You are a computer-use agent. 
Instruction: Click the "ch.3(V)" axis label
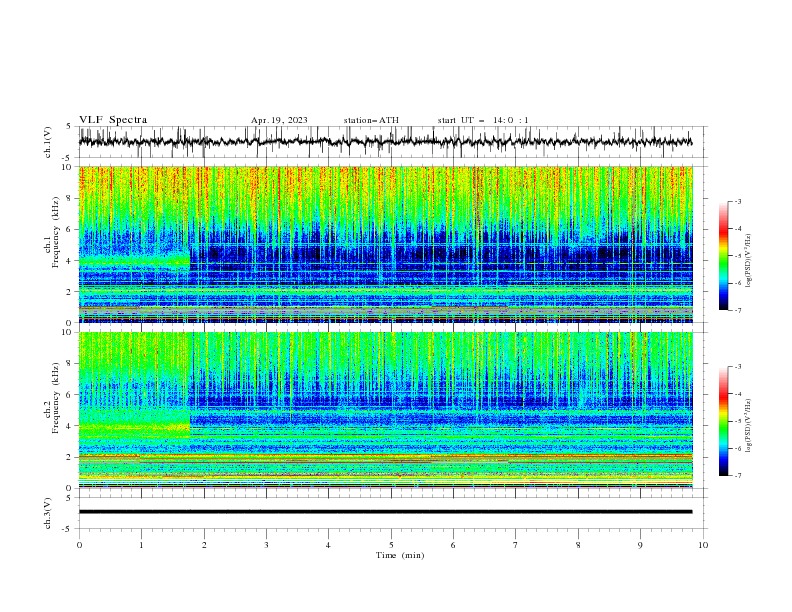click(x=48, y=513)
